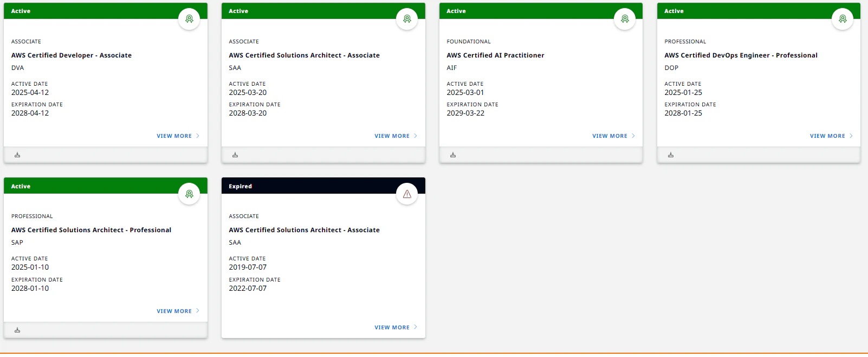The image size is (868, 357).
Task: Select title AWS Certified DevOps Engineer - Professional
Action: tap(741, 55)
